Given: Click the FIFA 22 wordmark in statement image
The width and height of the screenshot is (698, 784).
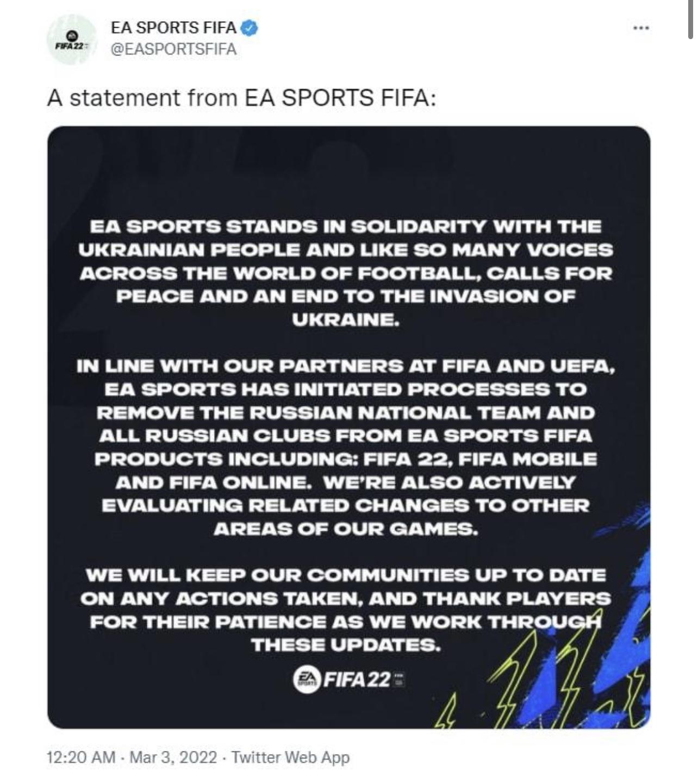Looking at the screenshot, I should (358, 680).
